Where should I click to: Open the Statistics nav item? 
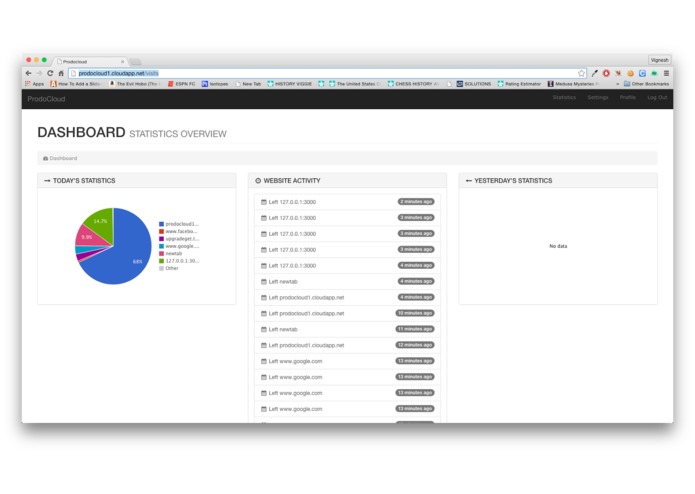tap(564, 97)
